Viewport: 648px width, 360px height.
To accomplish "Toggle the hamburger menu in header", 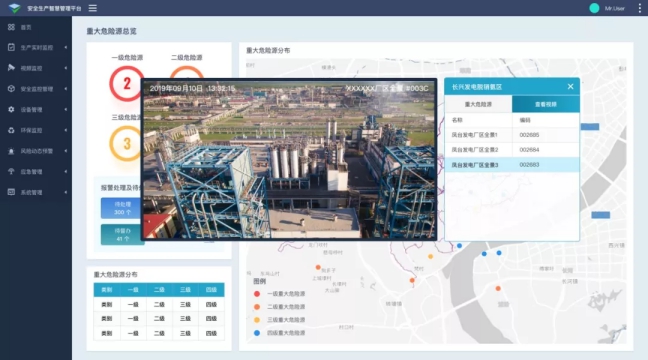I will 93,8.
